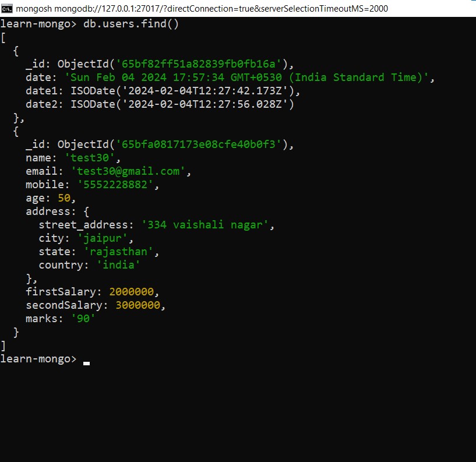Click the firstSalary value 2000000
Screen dimensions: 476x462
[131, 292]
